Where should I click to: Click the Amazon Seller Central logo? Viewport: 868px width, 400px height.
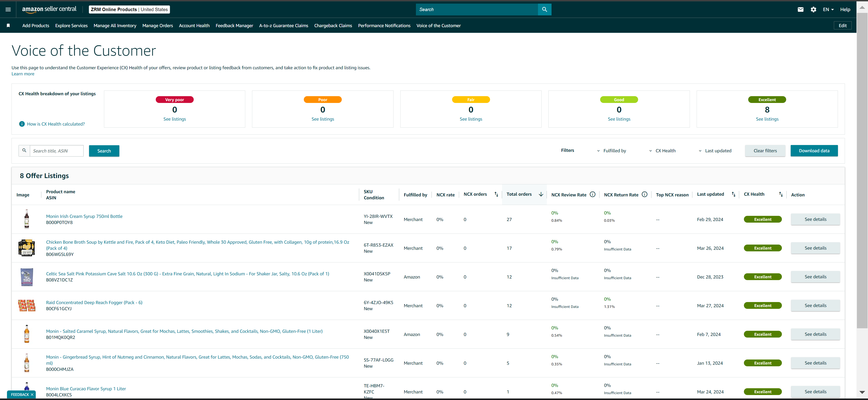[x=49, y=10]
